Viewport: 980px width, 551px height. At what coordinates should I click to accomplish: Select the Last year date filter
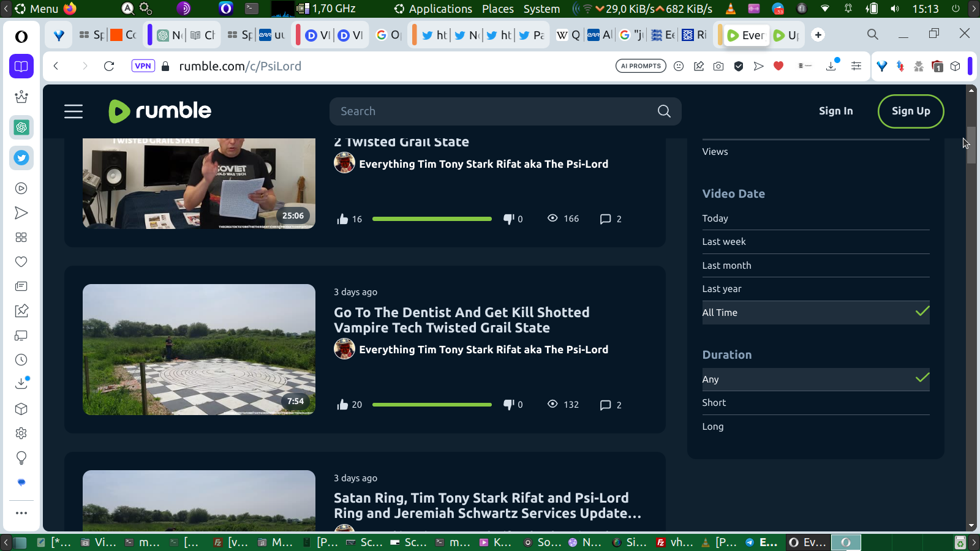[816, 289]
